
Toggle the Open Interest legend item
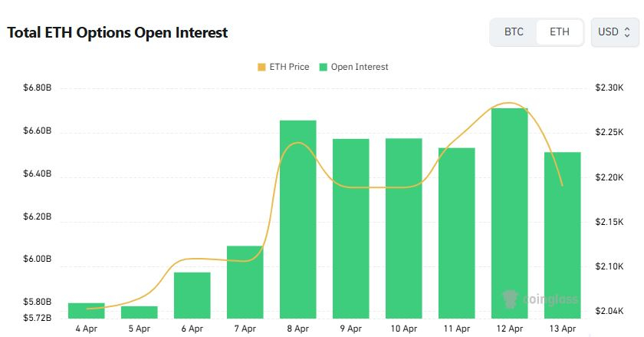(x=353, y=67)
